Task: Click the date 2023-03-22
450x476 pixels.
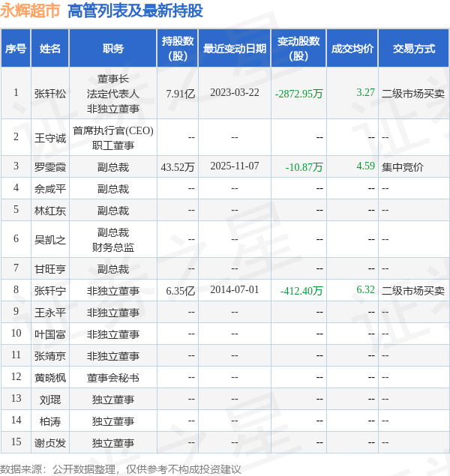Action: 235,92
